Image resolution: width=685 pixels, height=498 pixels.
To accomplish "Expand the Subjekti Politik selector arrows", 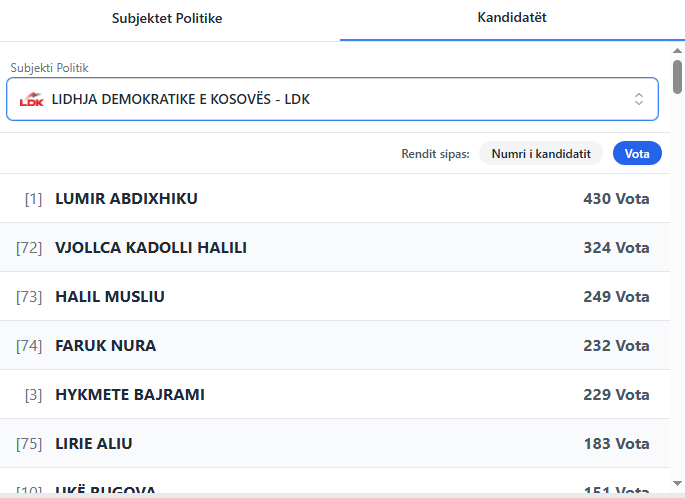I will (x=639, y=99).
